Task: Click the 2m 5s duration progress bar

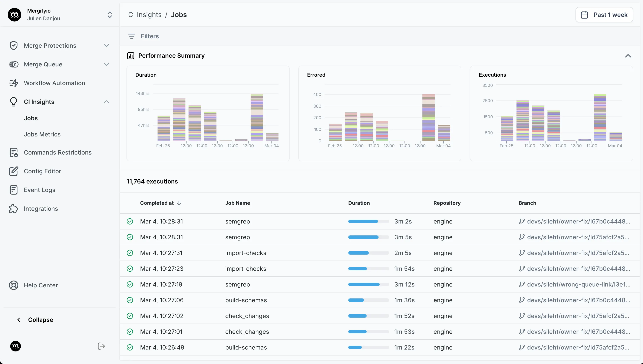Action: [369, 253]
